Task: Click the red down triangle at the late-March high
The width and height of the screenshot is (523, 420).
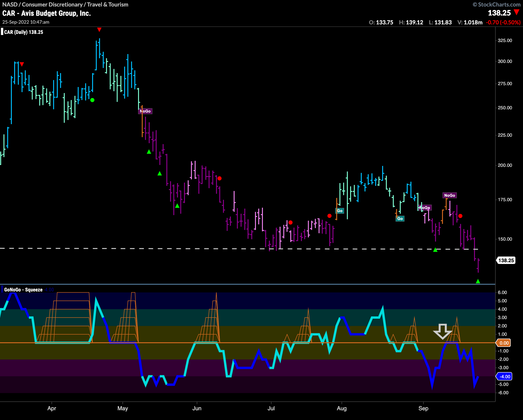Action: click(22, 64)
